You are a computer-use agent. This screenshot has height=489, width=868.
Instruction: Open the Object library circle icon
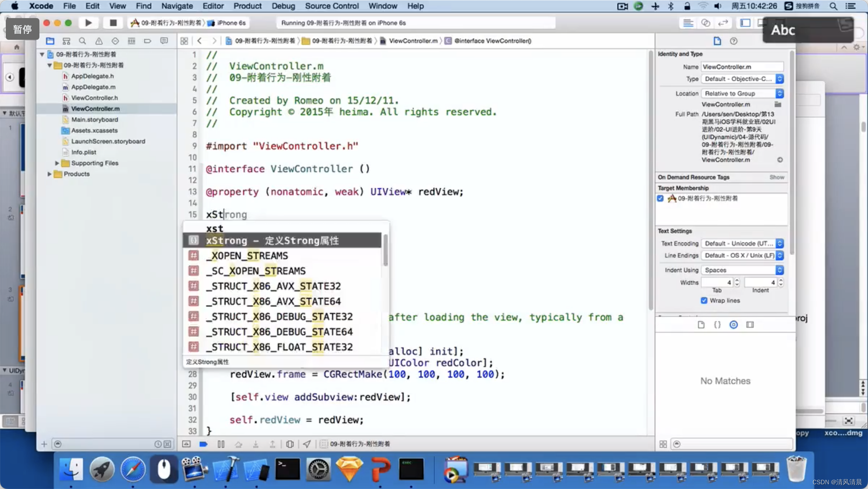[733, 324]
